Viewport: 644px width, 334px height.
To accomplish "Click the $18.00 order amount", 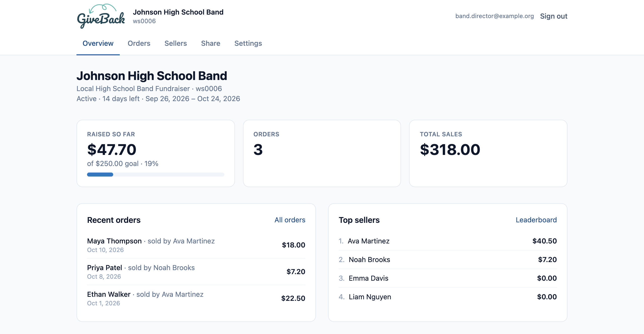I will (293, 245).
